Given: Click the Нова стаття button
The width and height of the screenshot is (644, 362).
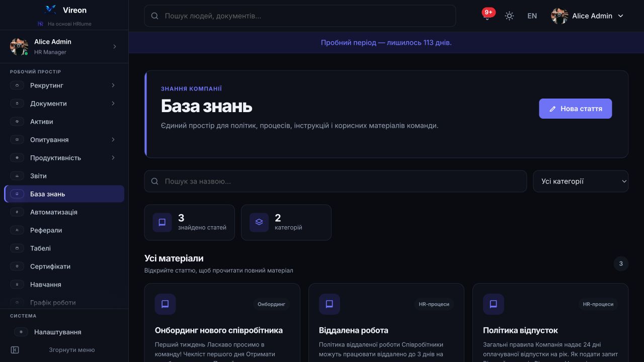Looking at the screenshot, I should pos(576,109).
